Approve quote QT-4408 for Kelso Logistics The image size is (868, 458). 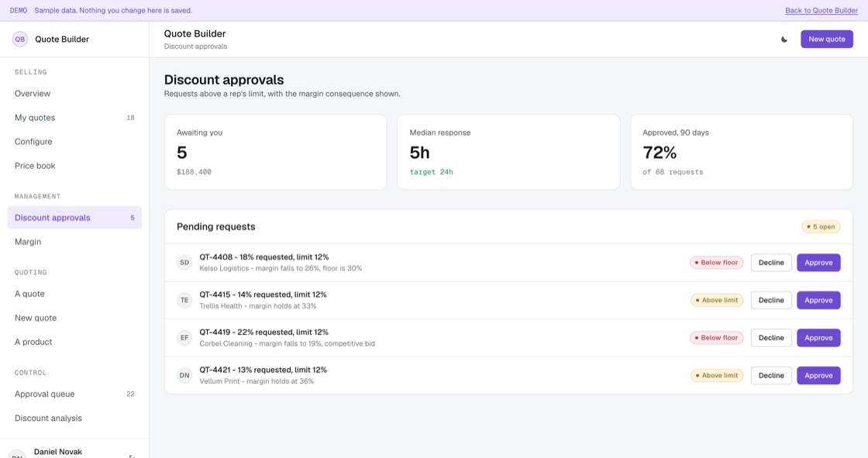[x=818, y=263]
